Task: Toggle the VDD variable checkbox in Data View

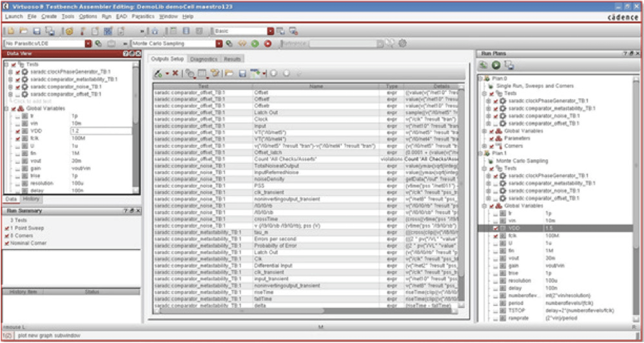Action: [18, 131]
